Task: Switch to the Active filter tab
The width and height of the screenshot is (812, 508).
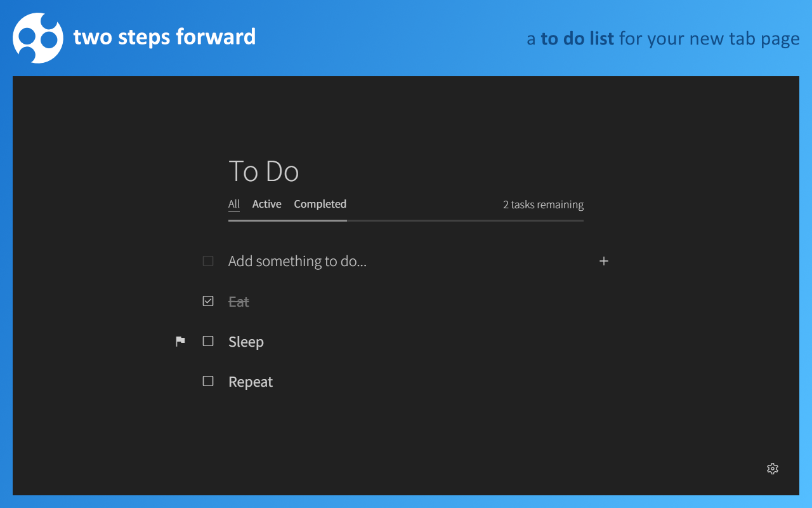Action: tap(266, 204)
